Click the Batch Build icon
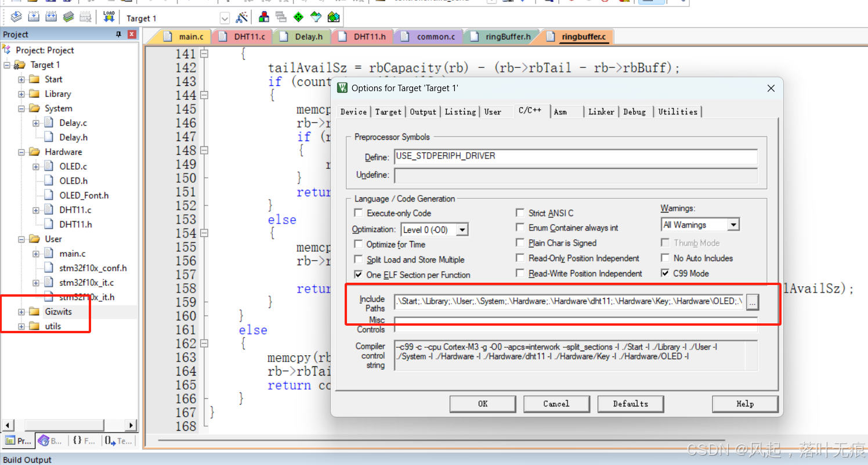This screenshot has height=465, width=868. 68,18
